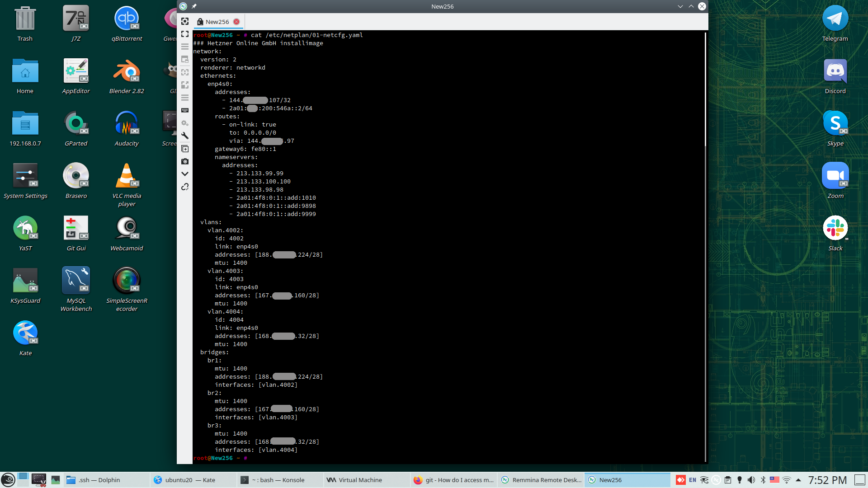Open openSUSE application launcher menu
Screen dimensions: 868x488
[x=8, y=480]
